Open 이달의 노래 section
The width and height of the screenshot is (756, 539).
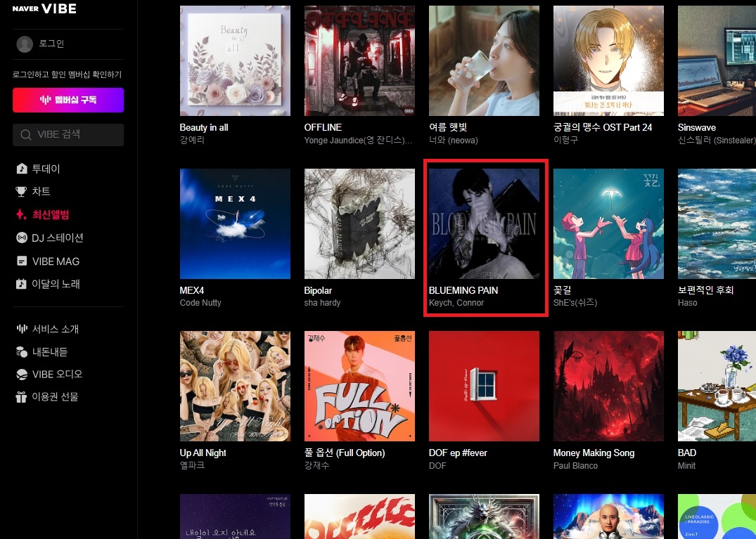56,284
